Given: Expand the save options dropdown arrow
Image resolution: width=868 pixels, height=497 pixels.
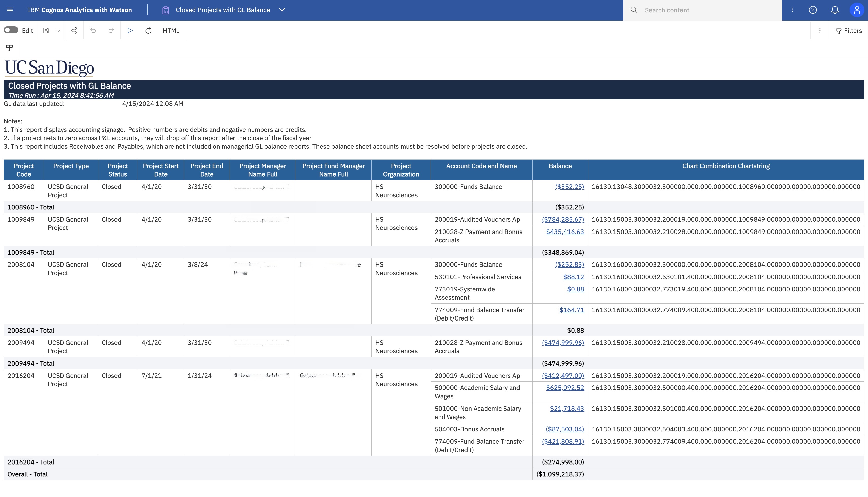Looking at the screenshot, I should pos(58,31).
